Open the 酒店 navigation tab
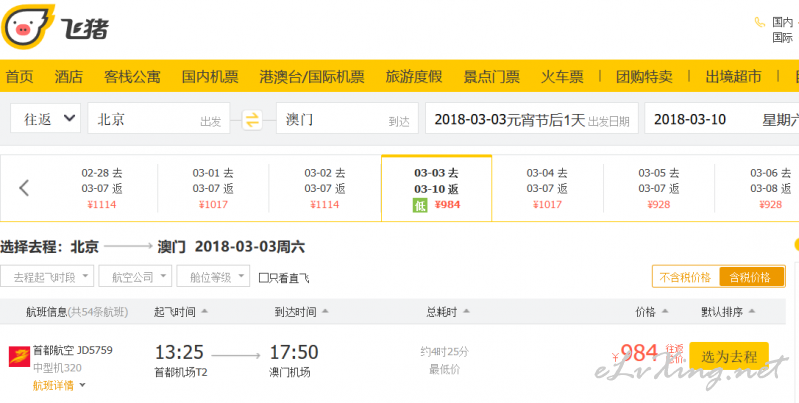Image resolution: width=799 pixels, height=403 pixels. [69, 76]
